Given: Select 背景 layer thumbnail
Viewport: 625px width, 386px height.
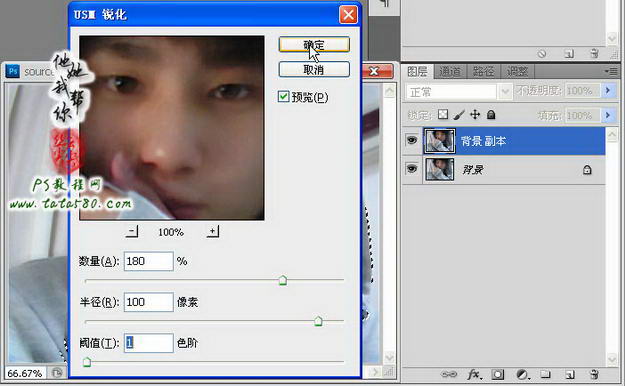Looking at the screenshot, I should pyautogui.click(x=439, y=169).
